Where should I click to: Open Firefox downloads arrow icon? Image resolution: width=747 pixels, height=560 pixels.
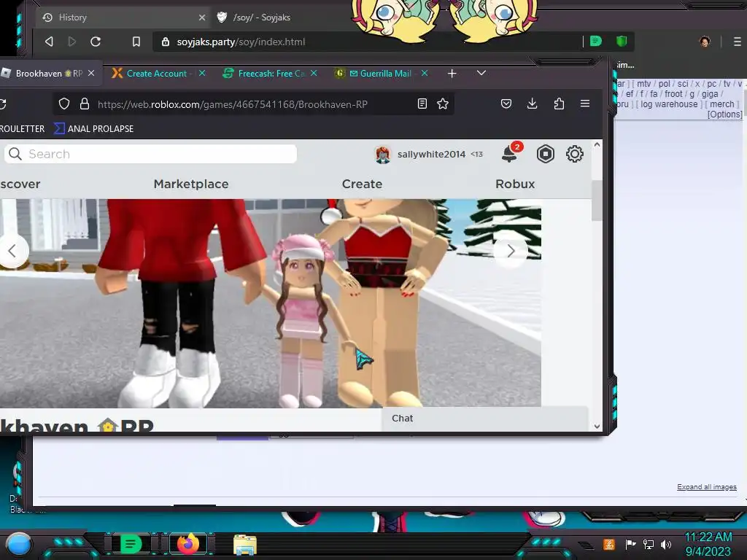click(x=532, y=104)
